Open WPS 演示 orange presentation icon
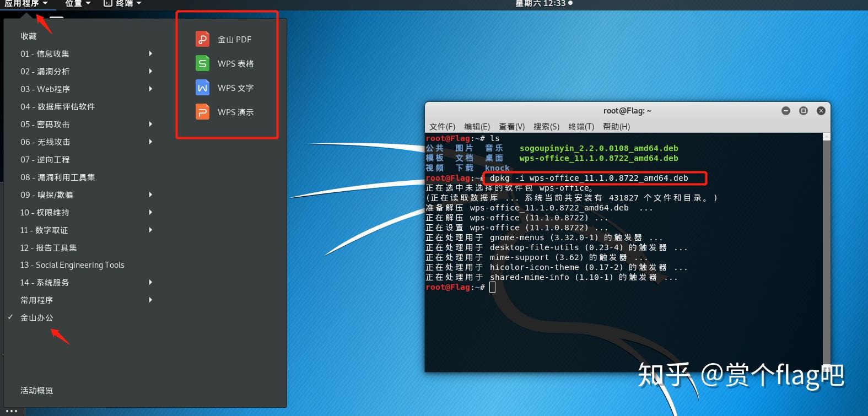 [x=202, y=112]
